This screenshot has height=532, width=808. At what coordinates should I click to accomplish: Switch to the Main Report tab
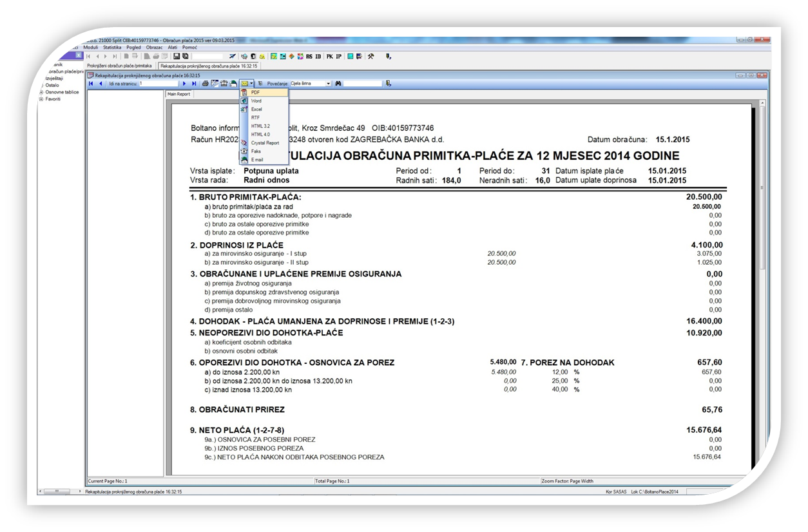178,93
